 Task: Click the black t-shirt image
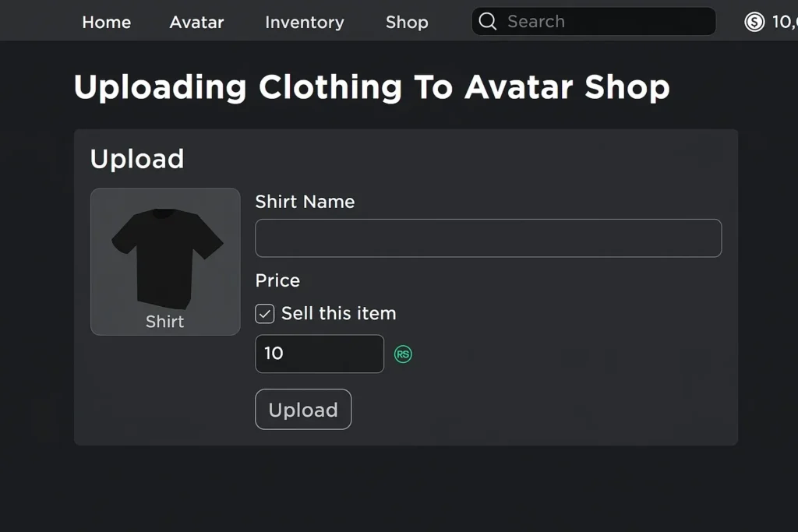pos(166,257)
